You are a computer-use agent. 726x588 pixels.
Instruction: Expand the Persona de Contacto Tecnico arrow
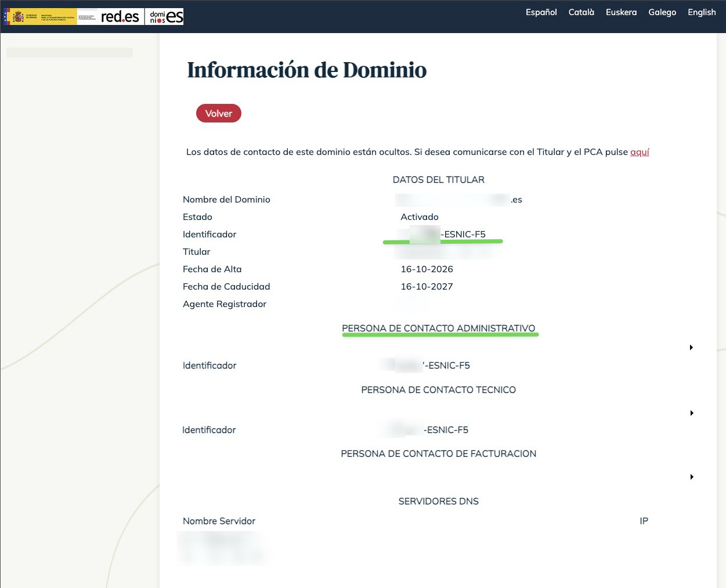tap(691, 413)
